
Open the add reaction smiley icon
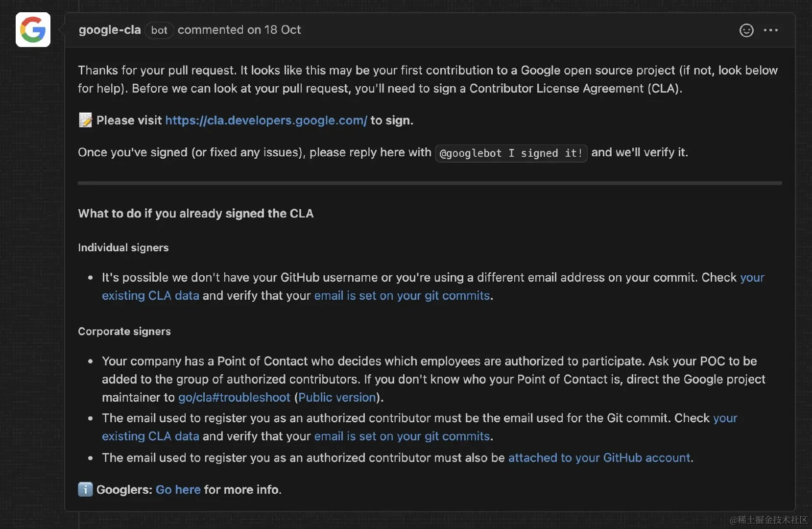click(x=746, y=30)
